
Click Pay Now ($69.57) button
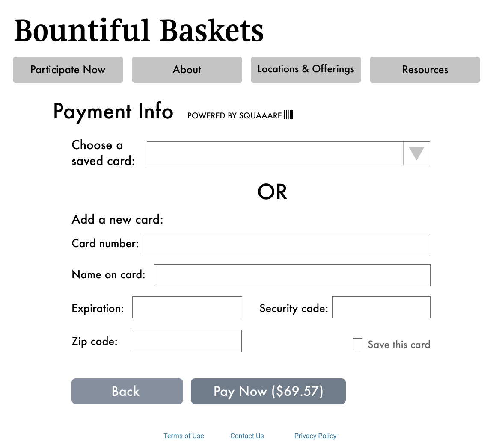tap(268, 391)
